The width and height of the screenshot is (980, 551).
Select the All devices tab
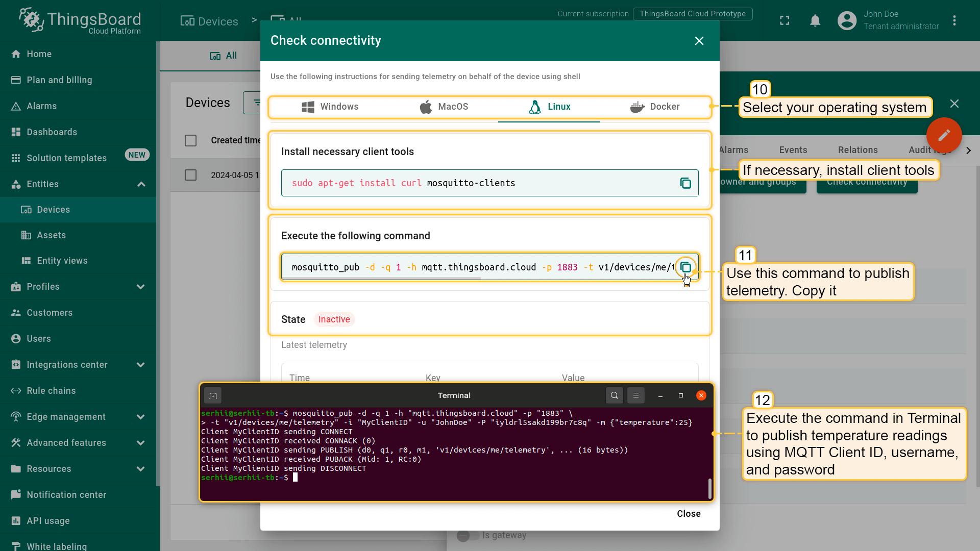[224, 56]
